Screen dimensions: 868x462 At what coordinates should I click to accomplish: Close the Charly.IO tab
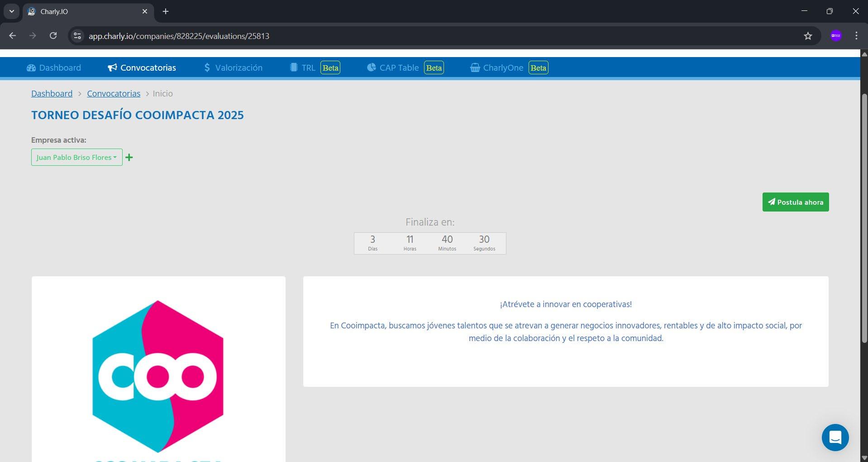coord(145,11)
